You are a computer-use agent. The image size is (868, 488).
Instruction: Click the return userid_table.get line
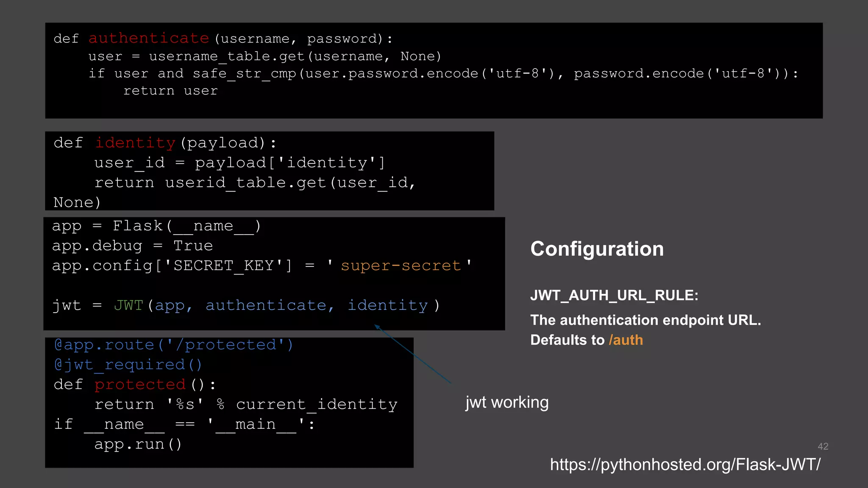point(254,183)
